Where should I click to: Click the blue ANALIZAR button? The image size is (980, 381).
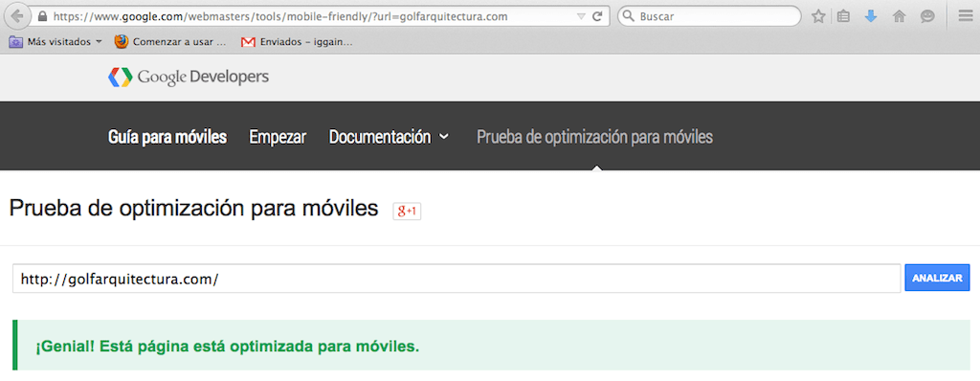pyautogui.click(x=937, y=279)
